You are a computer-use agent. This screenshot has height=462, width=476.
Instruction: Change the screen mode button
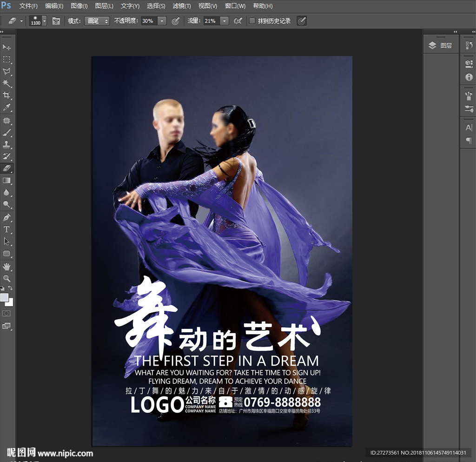(7, 326)
